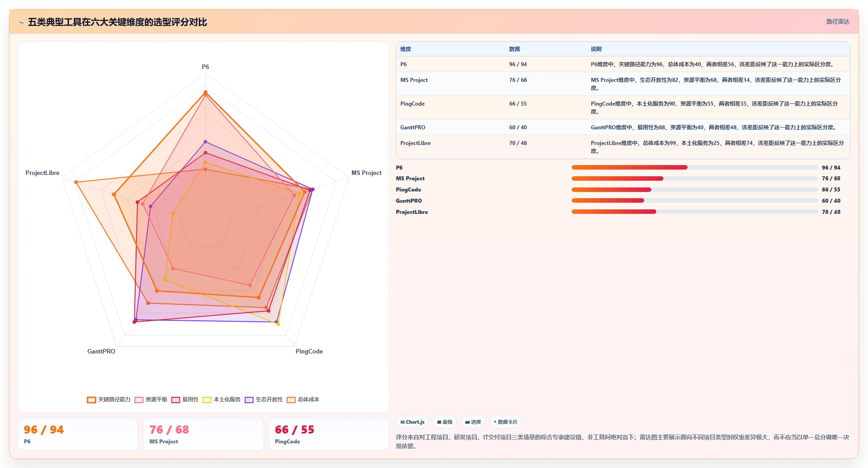Click the P6 description starting P6维度中
The width and height of the screenshot is (868, 468).
point(713,64)
